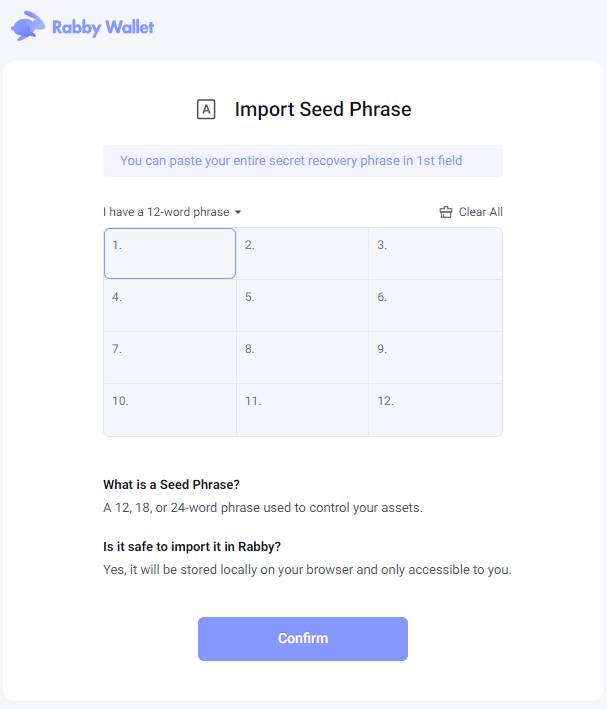Focus seed word field number 4

(170, 306)
